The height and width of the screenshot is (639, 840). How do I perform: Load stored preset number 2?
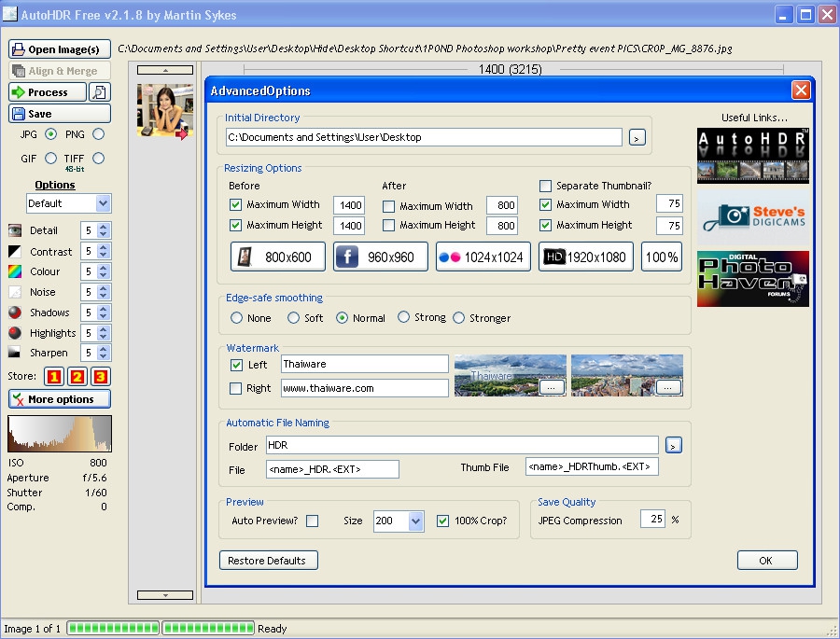point(77,377)
